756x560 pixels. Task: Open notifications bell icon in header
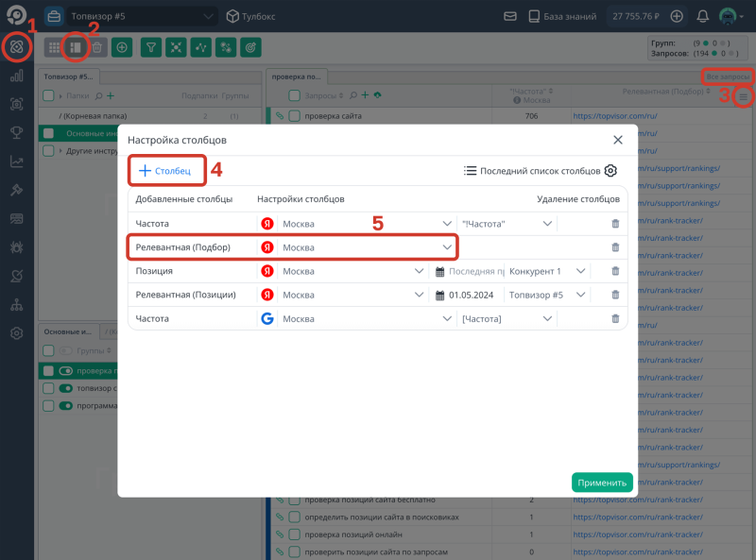coord(702,16)
